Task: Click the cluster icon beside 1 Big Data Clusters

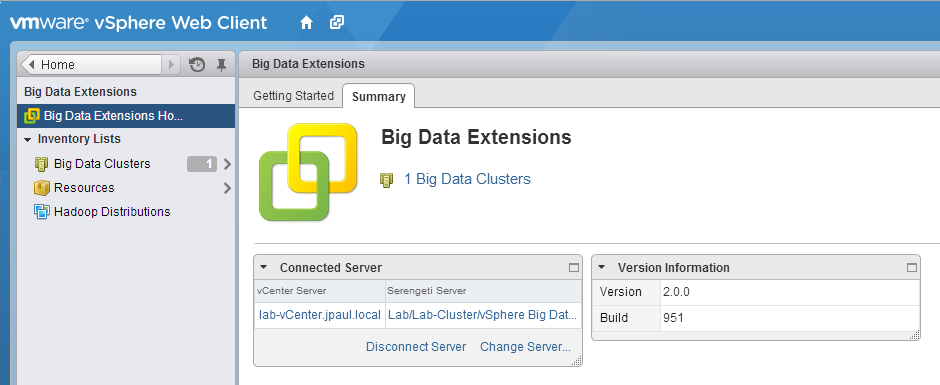Action: (387, 179)
